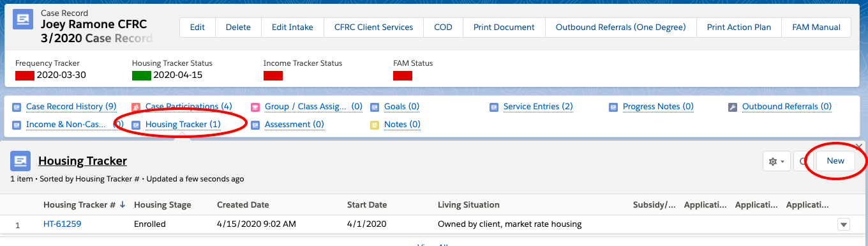Click the Income & Non-Cash icon
The image size is (868, 246).
(x=16, y=125)
